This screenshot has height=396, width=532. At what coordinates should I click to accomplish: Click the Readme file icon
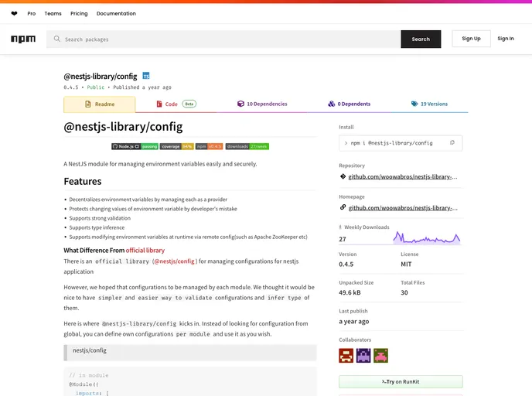(x=88, y=104)
